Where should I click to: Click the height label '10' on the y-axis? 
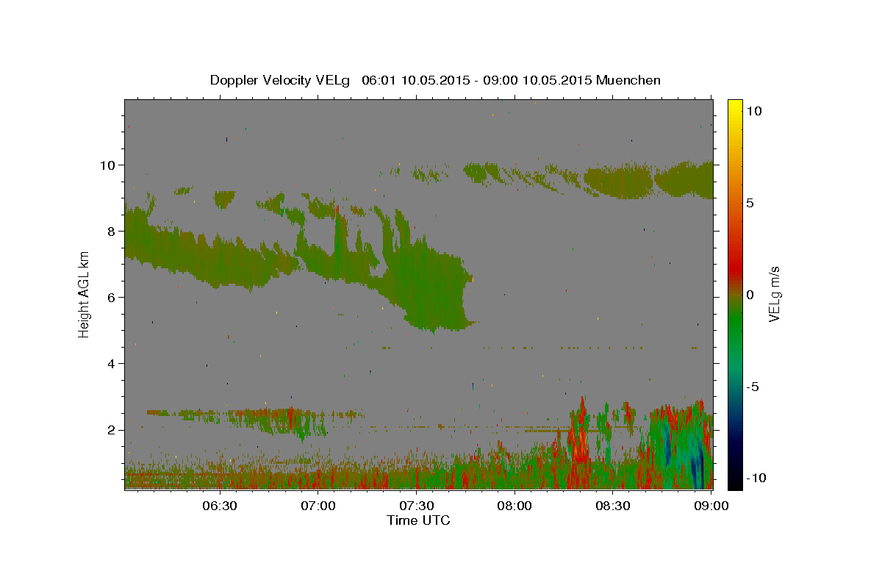tap(107, 165)
